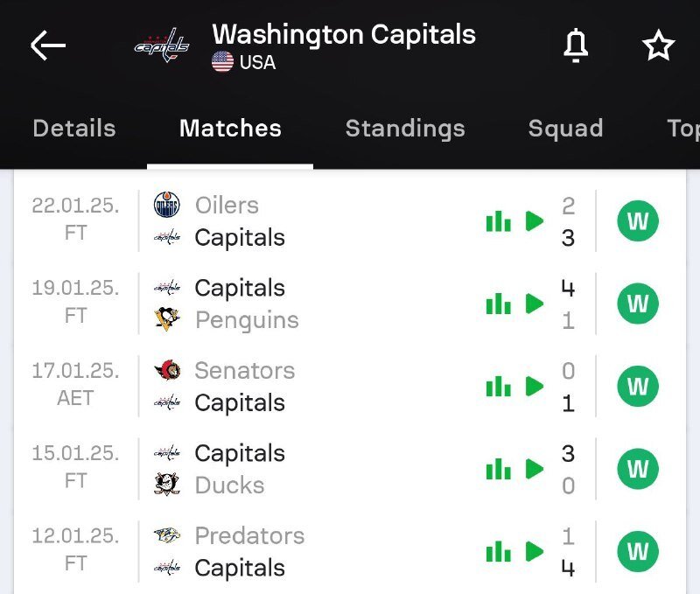Tap the back arrow icon
Screen dimensions: 700x594
point(48,45)
